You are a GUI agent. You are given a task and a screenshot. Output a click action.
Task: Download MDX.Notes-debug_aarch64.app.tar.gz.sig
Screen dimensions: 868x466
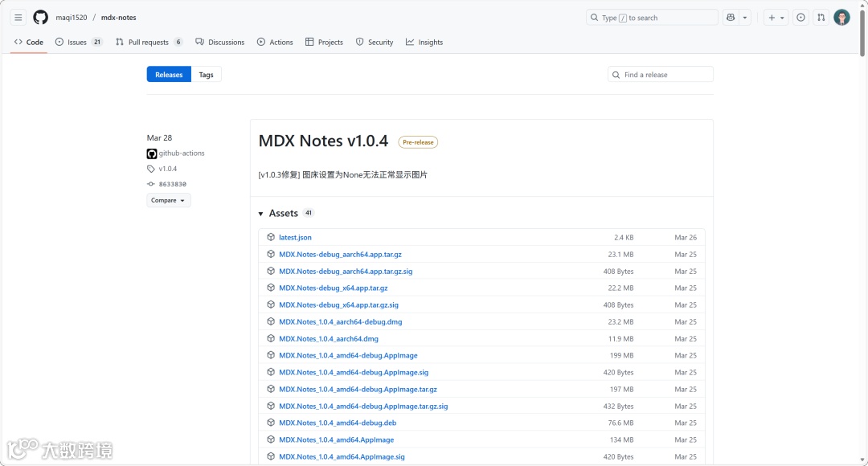point(346,272)
